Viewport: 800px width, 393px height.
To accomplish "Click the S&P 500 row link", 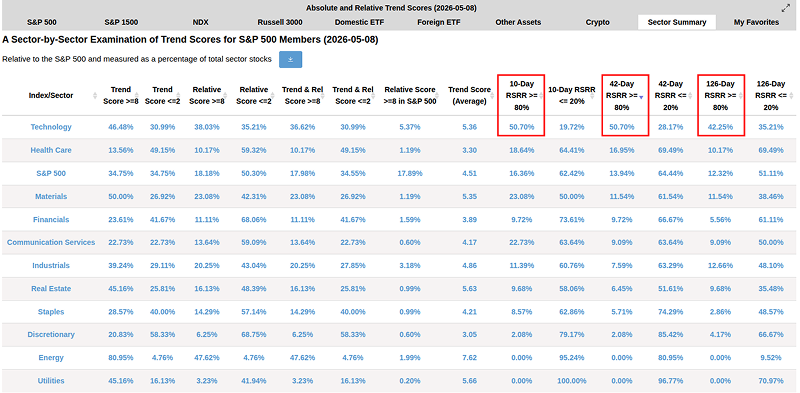I will coord(51,174).
